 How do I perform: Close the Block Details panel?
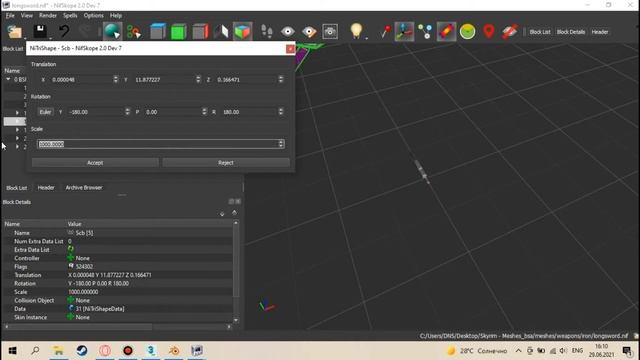[238, 201]
